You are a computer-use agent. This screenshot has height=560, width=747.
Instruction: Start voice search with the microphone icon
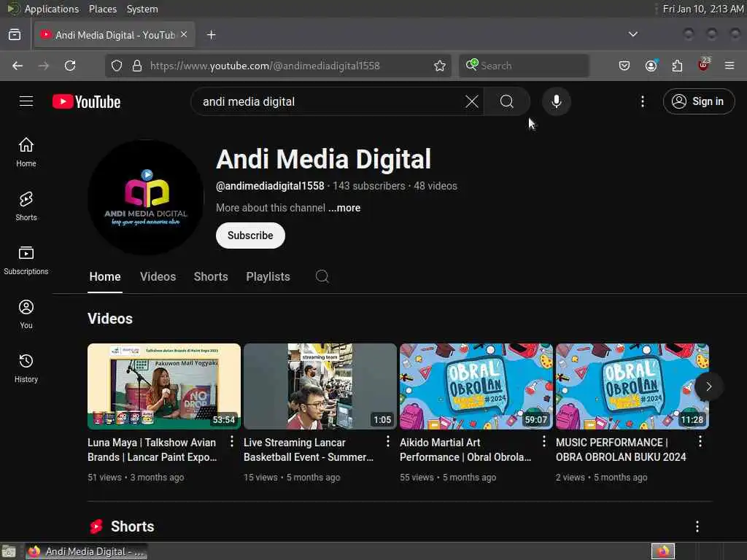point(556,101)
